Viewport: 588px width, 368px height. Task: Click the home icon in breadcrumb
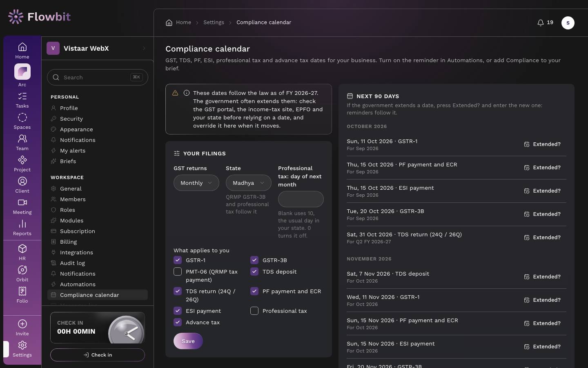pos(169,22)
